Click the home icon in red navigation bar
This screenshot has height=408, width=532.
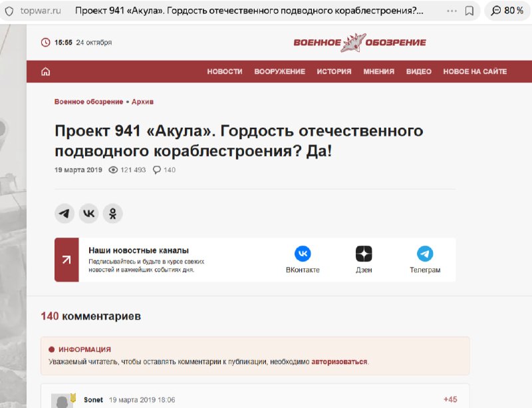click(45, 71)
